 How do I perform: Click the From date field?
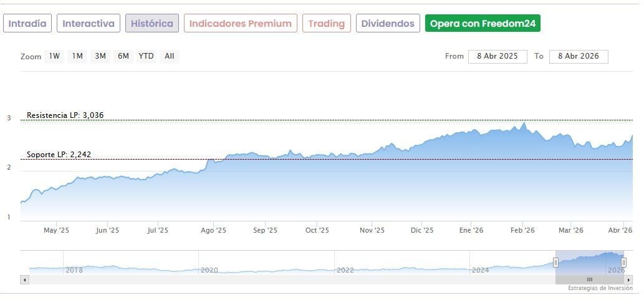497,56
